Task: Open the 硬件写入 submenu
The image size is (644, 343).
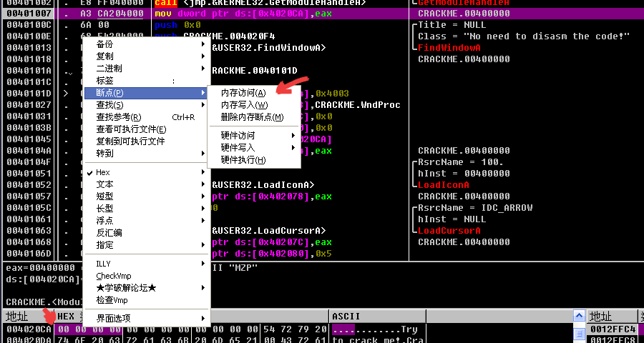Action: coord(253,148)
